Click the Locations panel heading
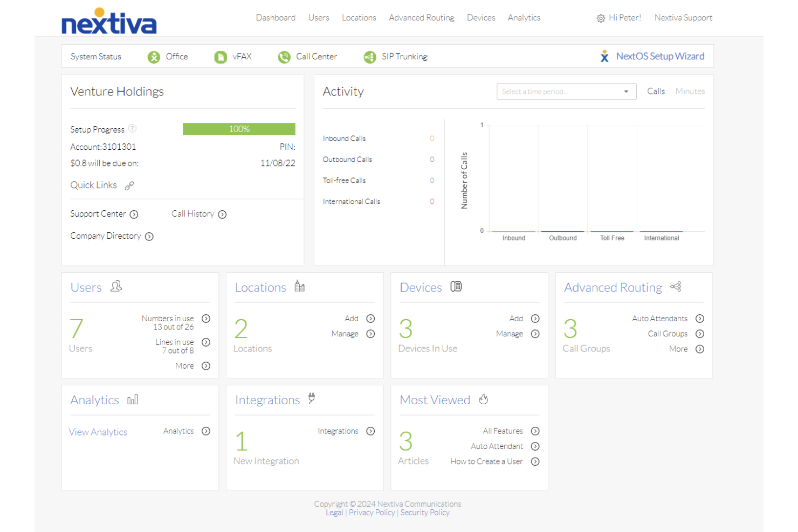The height and width of the screenshot is (532, 798). click(x=260, y=287)
